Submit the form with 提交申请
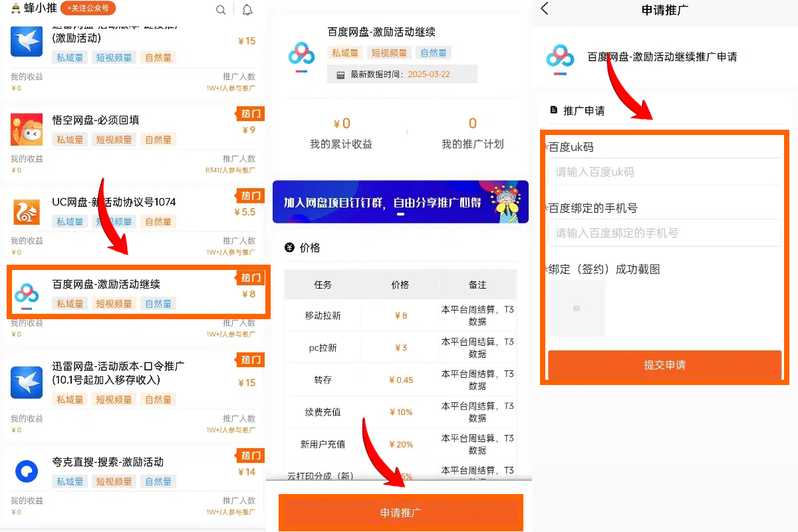Image resolution: width=798 pixels, height=532 pixels. click(x=664, y=364)
